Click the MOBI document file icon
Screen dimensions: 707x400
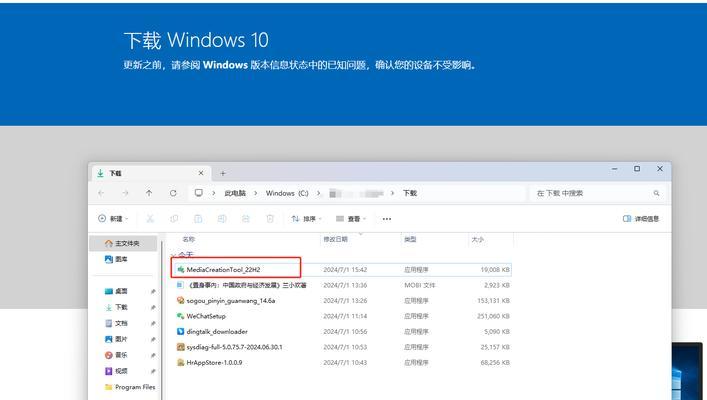[181, 285]
